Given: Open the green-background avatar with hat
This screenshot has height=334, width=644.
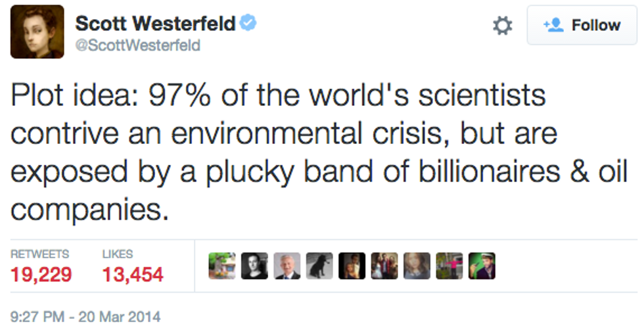Looking at the screenshot, I should [482, 266].
